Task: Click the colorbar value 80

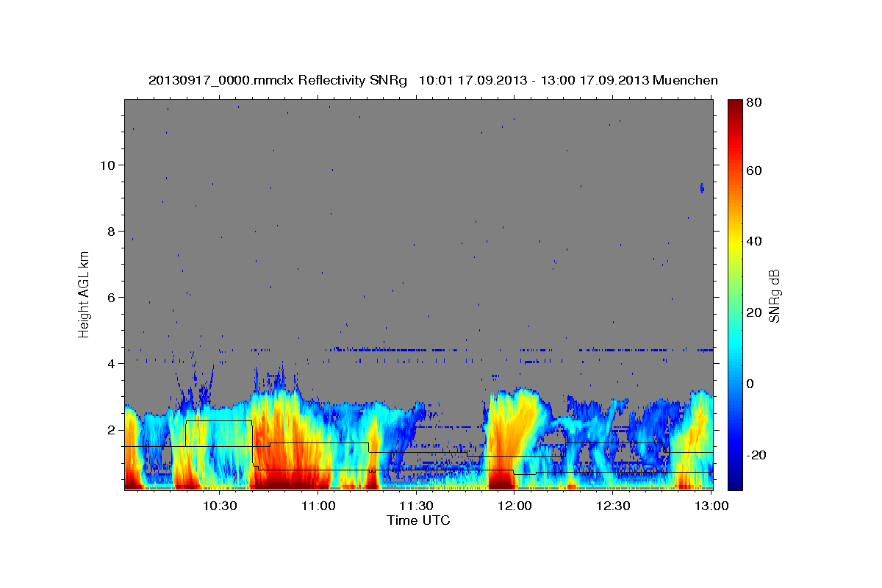Action: click(754, 102)
